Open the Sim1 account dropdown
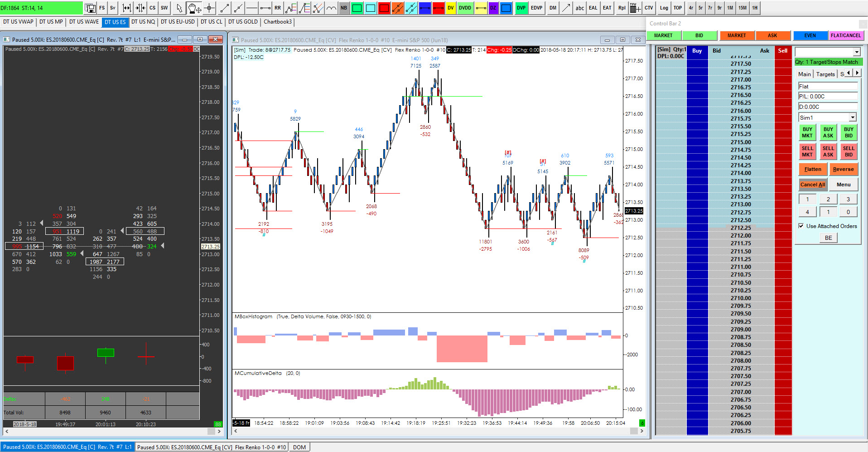 (x=853, y=117)
